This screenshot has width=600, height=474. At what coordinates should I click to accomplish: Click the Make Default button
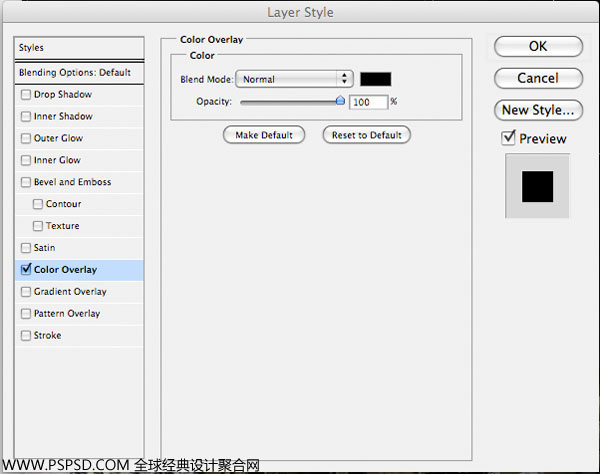(x=264, y=135)
